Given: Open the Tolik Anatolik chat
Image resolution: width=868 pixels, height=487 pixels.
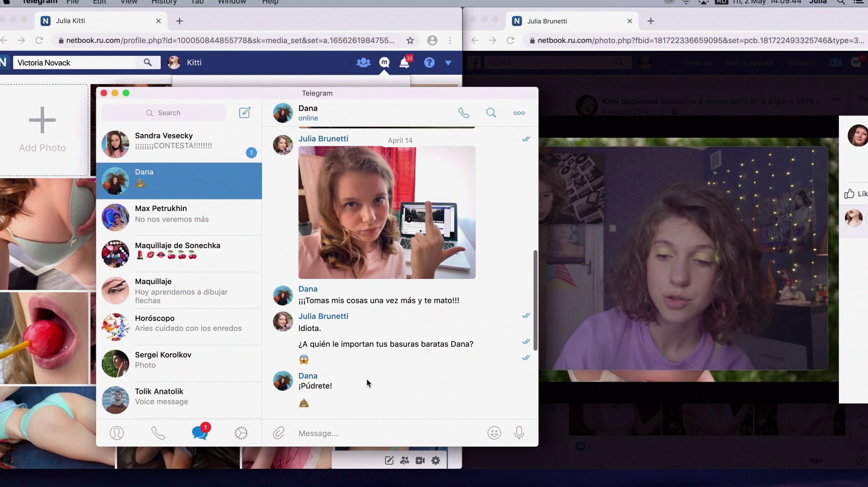Looking at the screenshot, I should [x=179, y=400].
